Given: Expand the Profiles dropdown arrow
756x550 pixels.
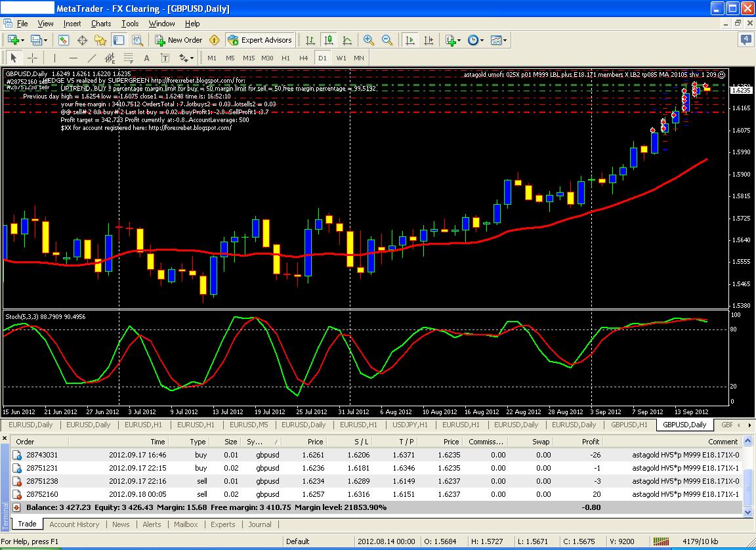Looking at the screenshot, I should [x=45, y=41].
